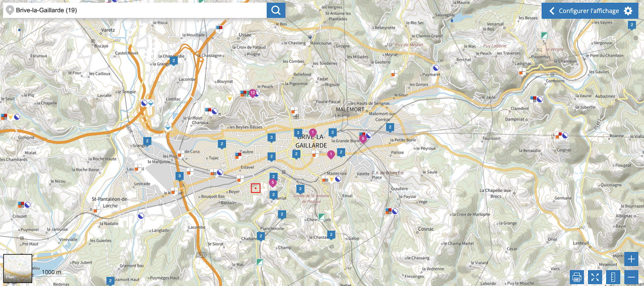Zoom out with the minus button

pos(631,277)
